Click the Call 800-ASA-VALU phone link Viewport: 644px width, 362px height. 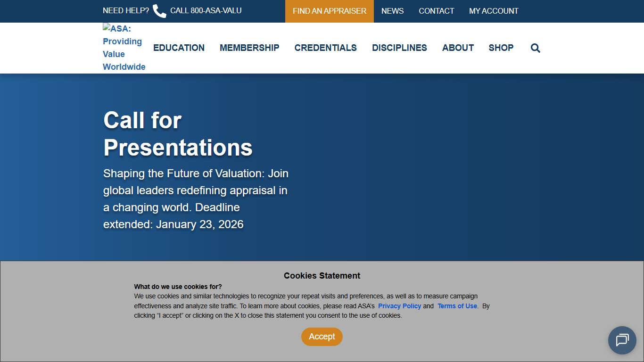point(206,11)
